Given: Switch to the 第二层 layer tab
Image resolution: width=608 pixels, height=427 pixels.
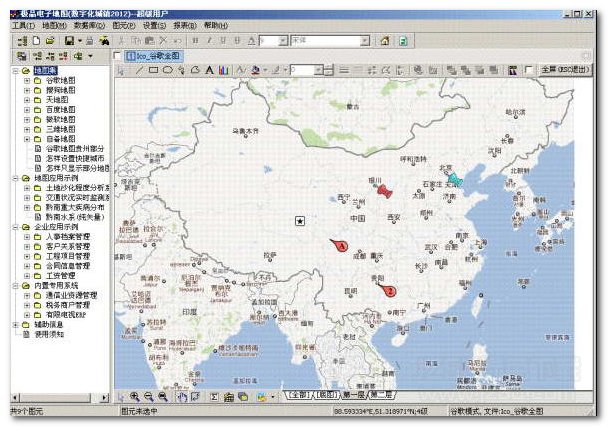Looking at the screenshot, I should [x=381, y=395].
